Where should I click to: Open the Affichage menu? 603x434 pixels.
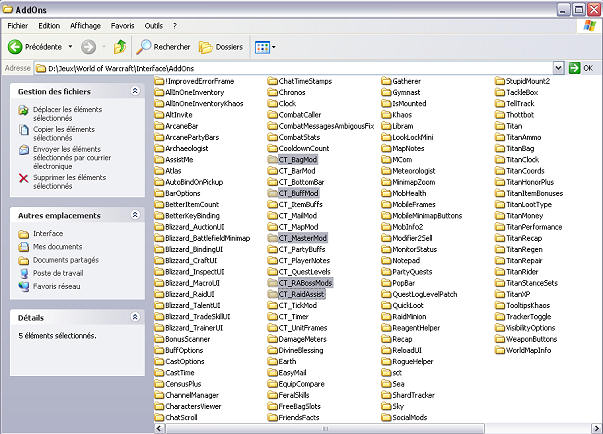tap(85, 25)
